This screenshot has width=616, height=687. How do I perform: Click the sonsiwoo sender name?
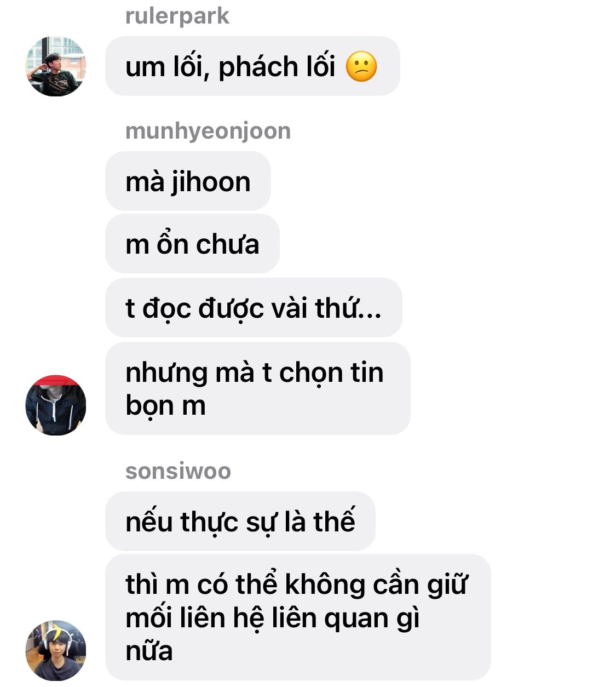click(x=178, y=471)
